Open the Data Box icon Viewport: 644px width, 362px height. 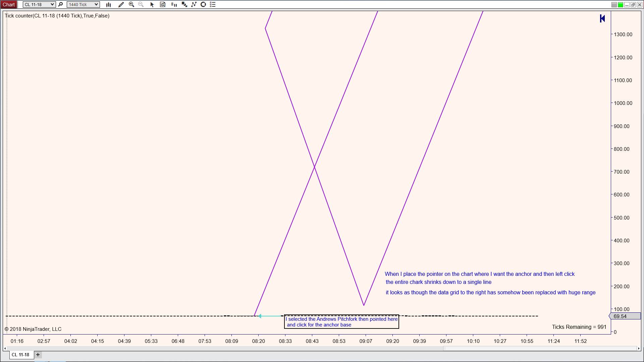point(163,5)
